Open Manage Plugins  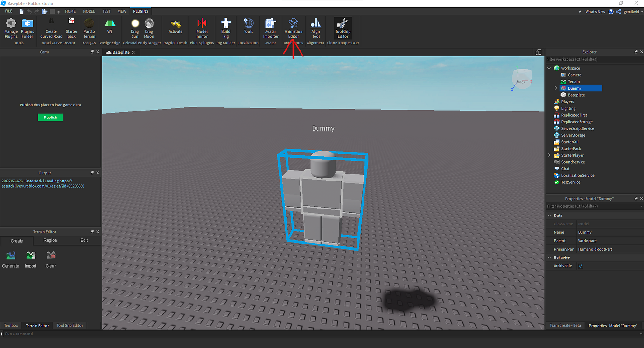tap(11, 27)
